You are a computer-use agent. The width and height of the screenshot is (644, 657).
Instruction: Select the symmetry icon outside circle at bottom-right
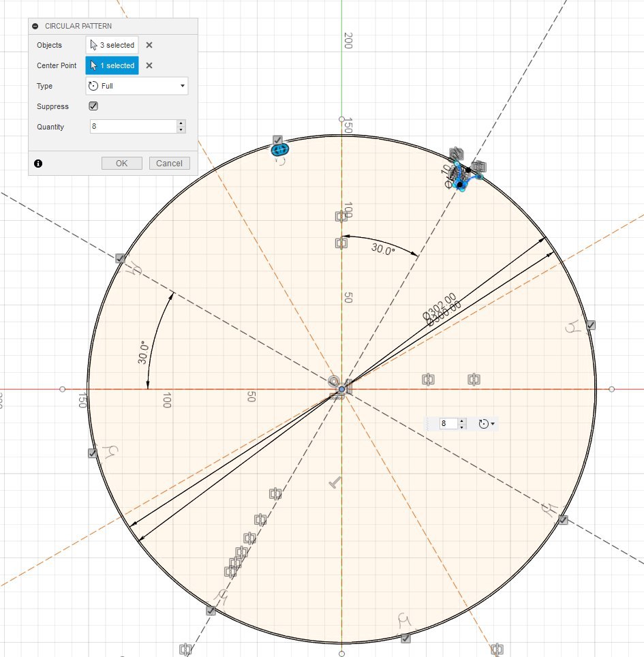click(497, 650)
